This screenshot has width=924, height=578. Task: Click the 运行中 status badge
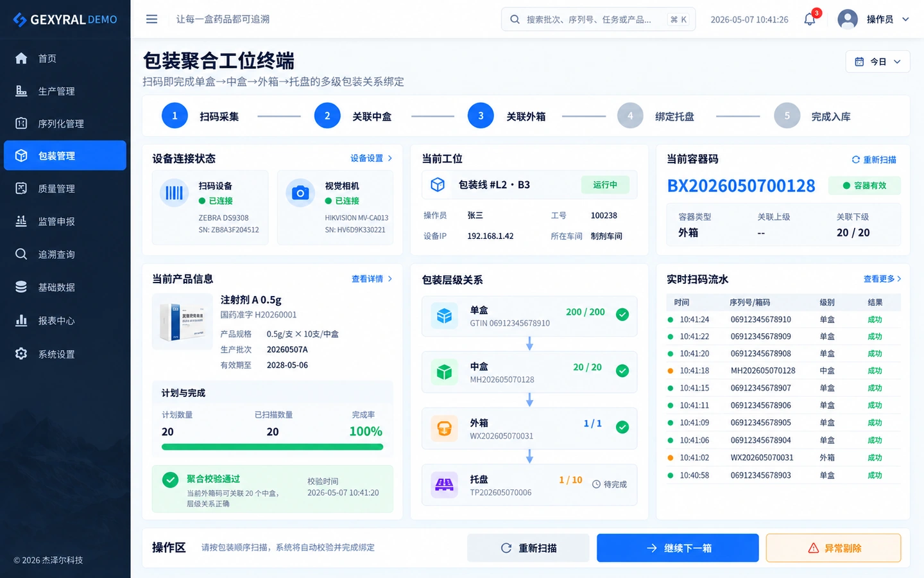pyautogui.click(x=605, y=185)
